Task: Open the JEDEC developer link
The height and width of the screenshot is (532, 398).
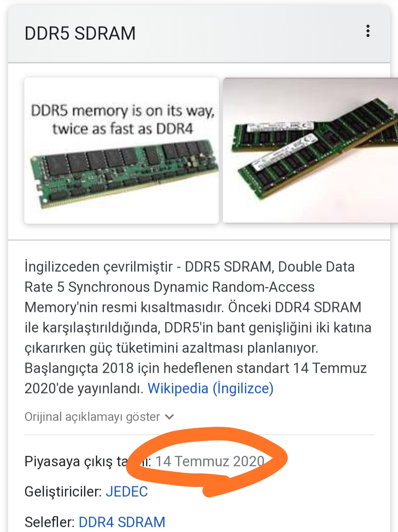Action: click(x=127, y=491)
